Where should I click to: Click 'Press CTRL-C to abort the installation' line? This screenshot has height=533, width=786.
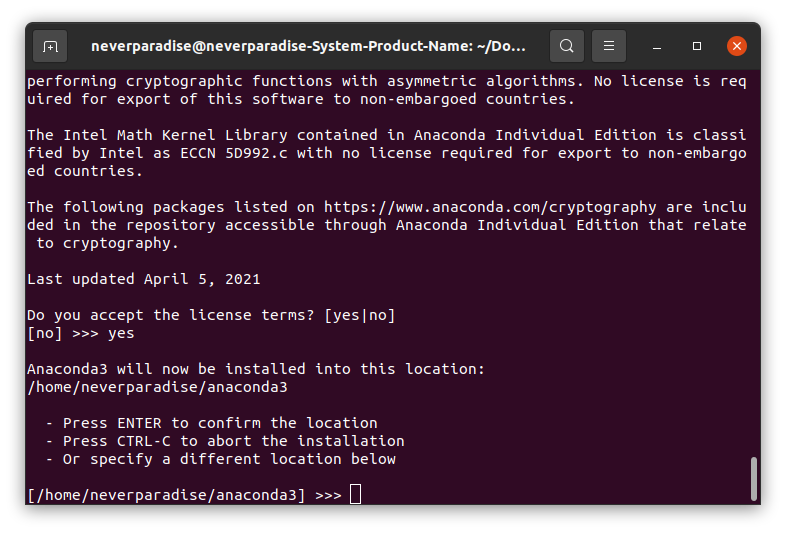(225, 441)
